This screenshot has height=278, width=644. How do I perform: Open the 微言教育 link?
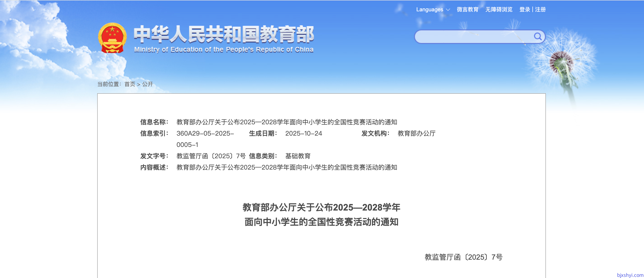tap(467, 10)
